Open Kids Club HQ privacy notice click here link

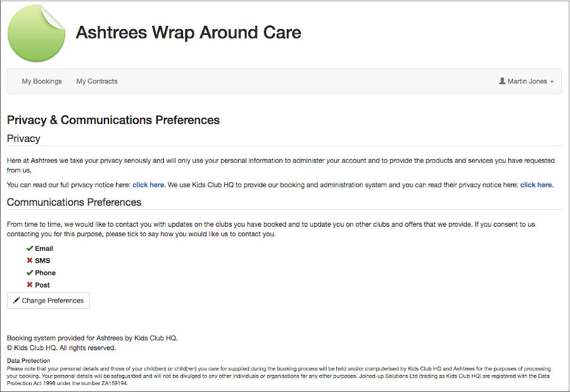click(x=536, y=185)
